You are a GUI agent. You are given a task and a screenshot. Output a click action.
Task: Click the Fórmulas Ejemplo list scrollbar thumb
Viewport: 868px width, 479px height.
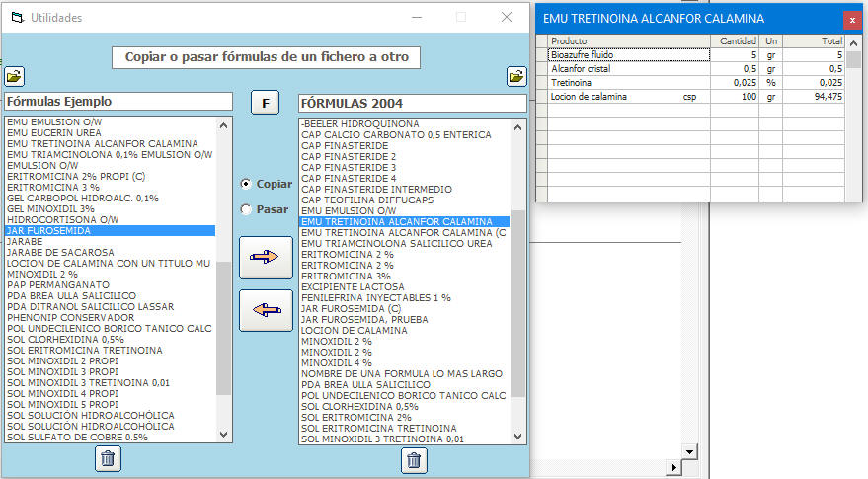point(223,328)
